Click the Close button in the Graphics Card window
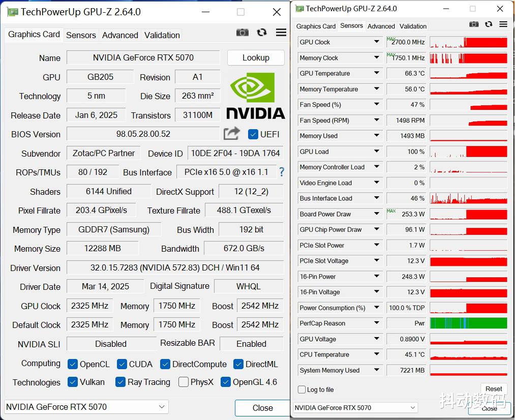Screen dimensions: 515x420 pyautogui.click(x=262, y=408)
